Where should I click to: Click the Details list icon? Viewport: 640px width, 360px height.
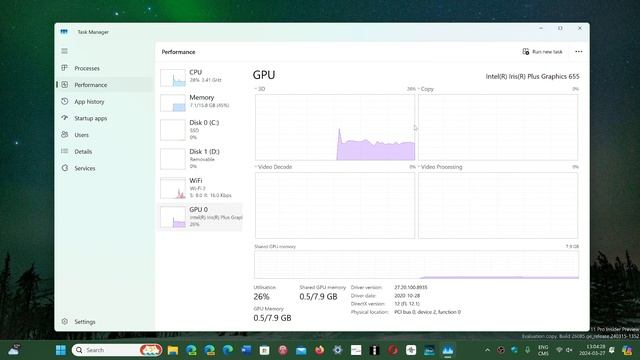pos(64,151)
